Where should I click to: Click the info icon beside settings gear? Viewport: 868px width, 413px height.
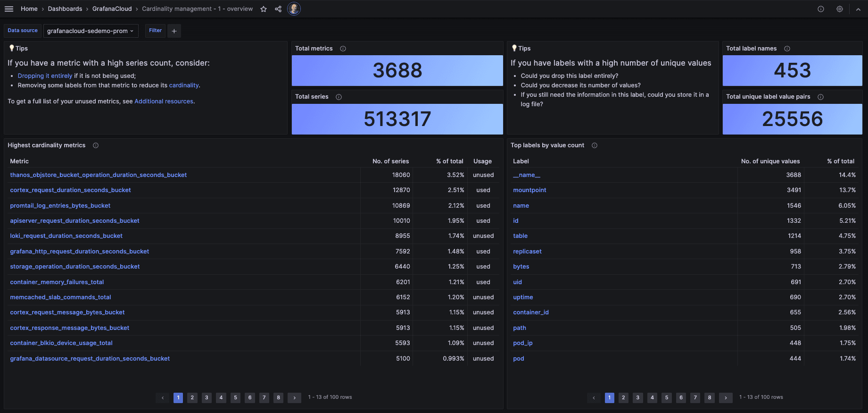click(x=821, y=9)
